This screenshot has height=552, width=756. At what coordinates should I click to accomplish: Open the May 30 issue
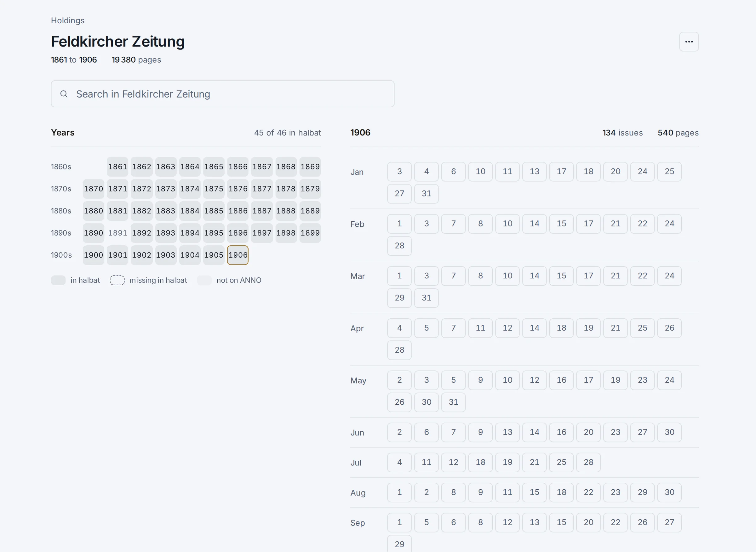coord(427,402)
